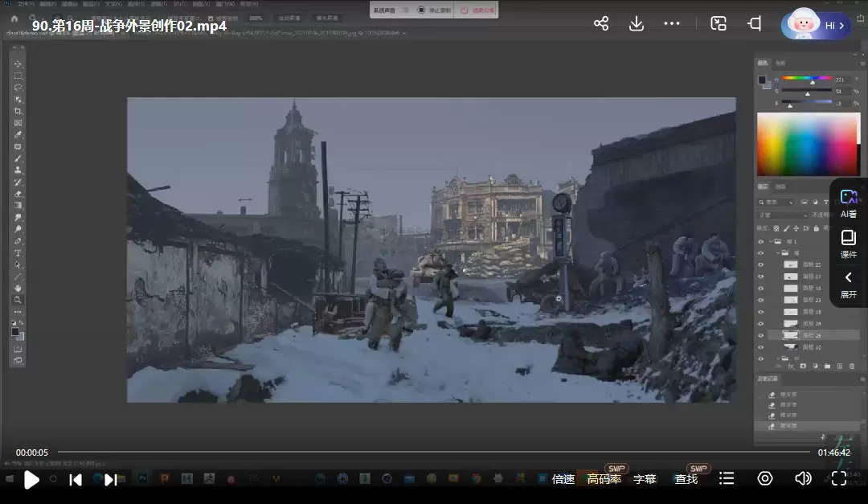Screen dimensions: 868x504
Task: Select the 图层 layers tab
Action: coord(763,186)
